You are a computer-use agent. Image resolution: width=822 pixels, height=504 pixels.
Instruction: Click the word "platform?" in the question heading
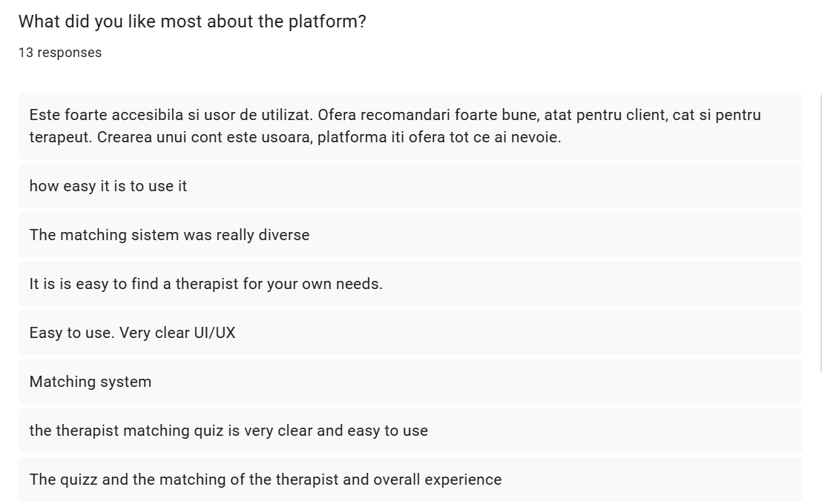pos(327,21)
